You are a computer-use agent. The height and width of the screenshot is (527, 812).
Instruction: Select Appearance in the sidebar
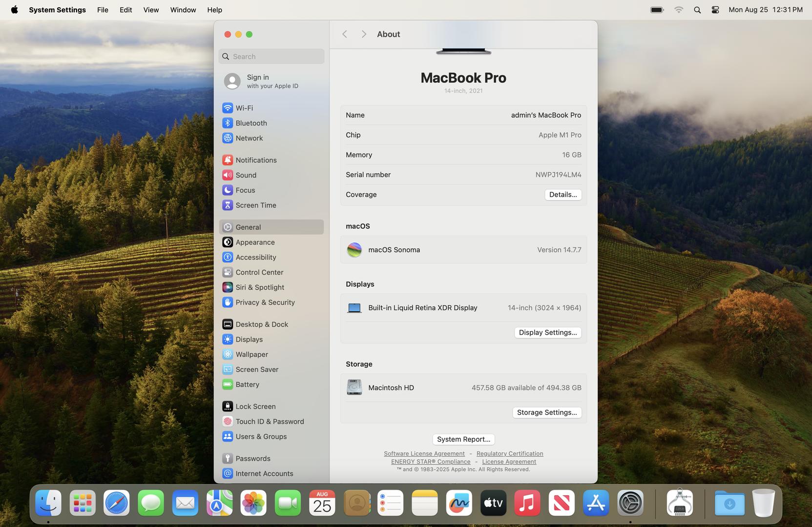click(271, 242)
